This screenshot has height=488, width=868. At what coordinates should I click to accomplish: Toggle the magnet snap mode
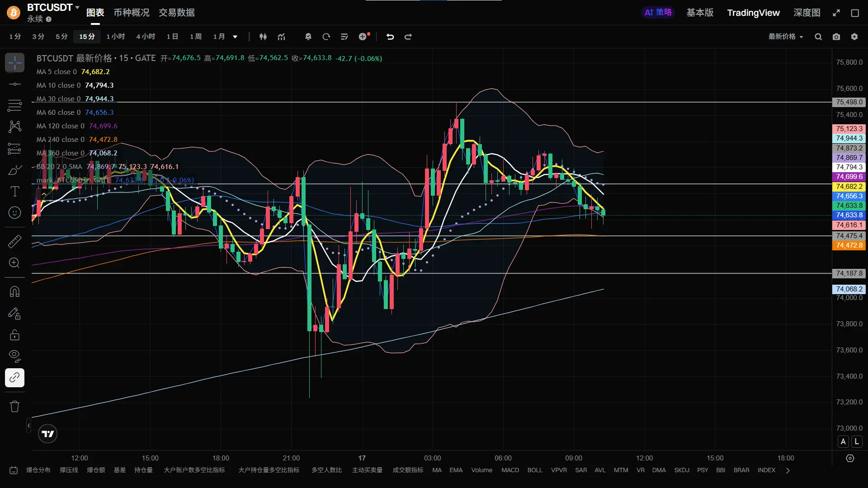14,291
